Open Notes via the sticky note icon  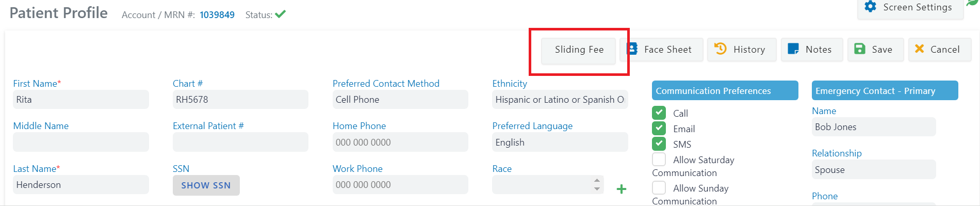point(793,49)
